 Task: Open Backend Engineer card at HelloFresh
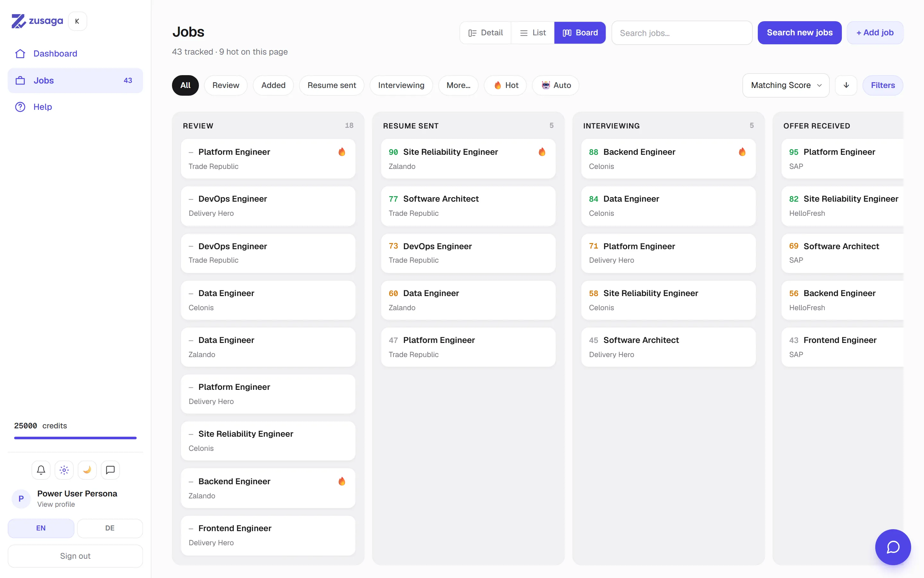[x=842, y=300]
